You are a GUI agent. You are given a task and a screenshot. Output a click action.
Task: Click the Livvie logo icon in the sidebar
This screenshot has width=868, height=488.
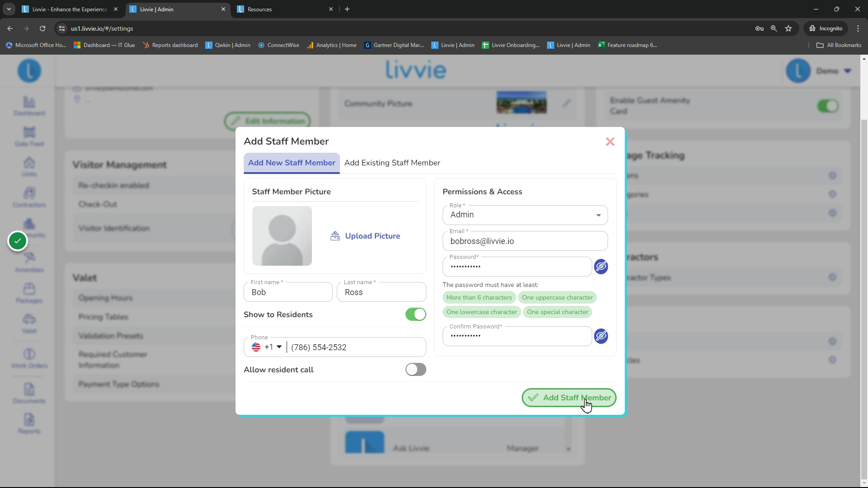tap(29, 71)
